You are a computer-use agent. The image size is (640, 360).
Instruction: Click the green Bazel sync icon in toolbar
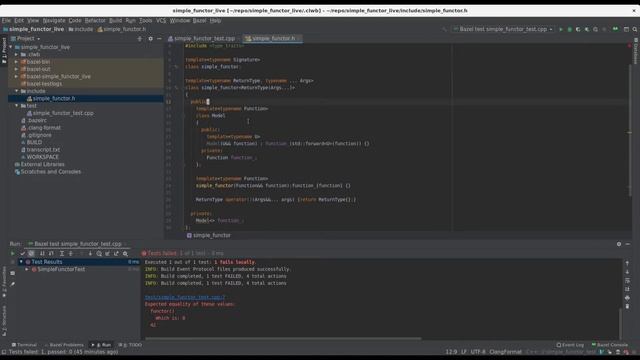pos(615,29)
